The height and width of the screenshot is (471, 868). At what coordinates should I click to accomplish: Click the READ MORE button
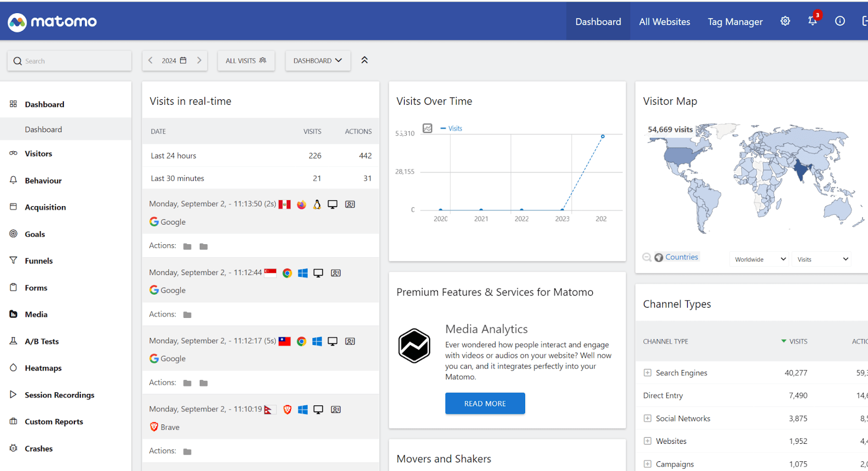pyautogui.click(x=485, y=404)
